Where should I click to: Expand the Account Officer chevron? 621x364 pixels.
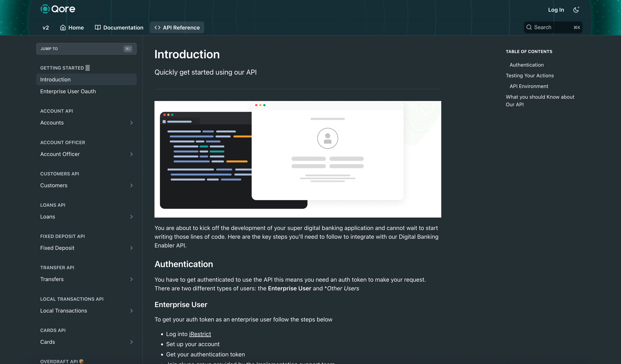click(x=131, y=154)
